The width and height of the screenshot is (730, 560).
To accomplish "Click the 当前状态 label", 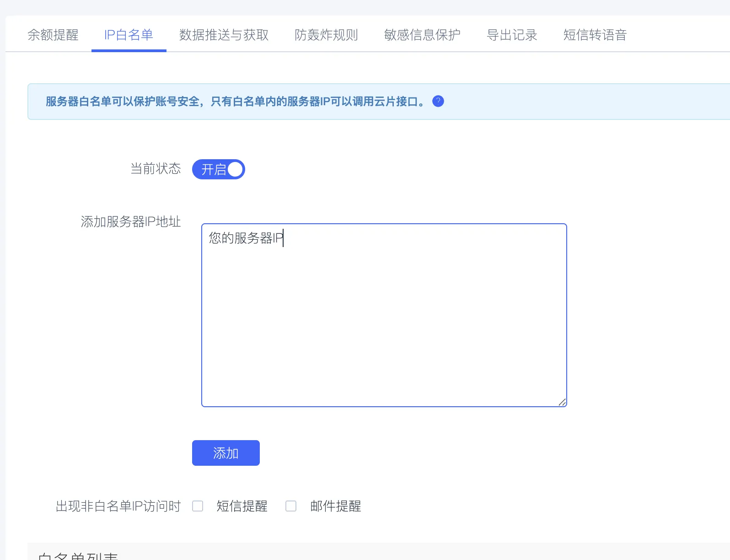I will click(x=156, y=169).
